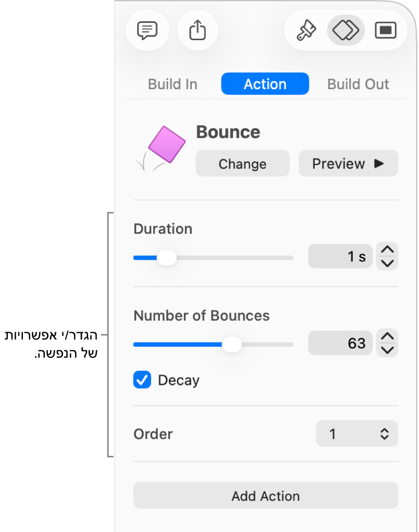This screenshot has height=532, width=419.
Task: Switch to the Build In tab
Action: [172, 83]
